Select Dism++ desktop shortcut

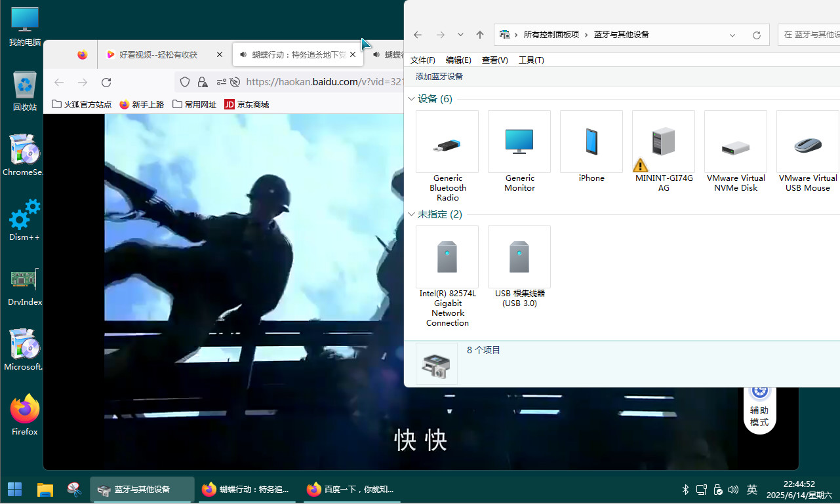click(x=25, y=220)
